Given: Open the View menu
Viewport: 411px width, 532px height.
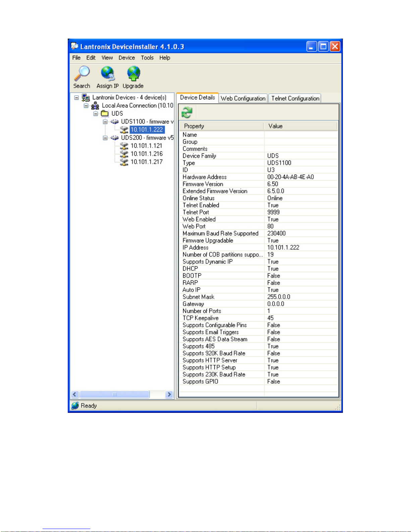Looking at the screenshot, I should point(107,58).
